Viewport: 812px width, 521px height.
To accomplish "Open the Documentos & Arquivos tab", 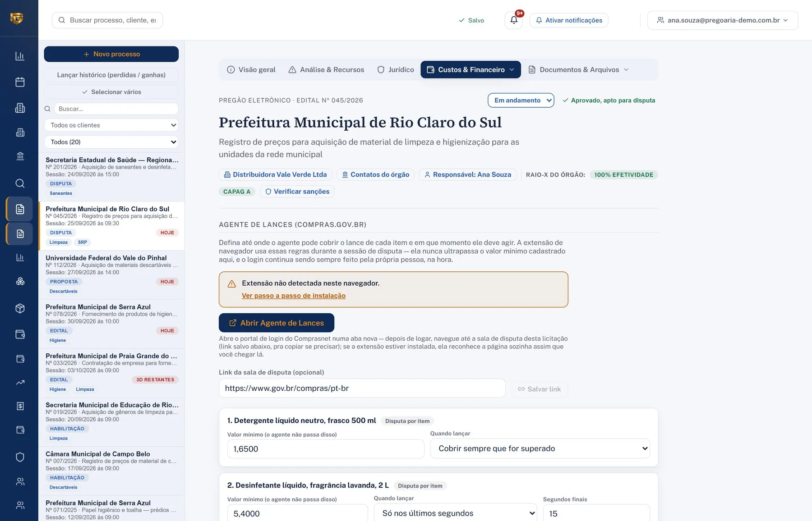I will (578, 70).
